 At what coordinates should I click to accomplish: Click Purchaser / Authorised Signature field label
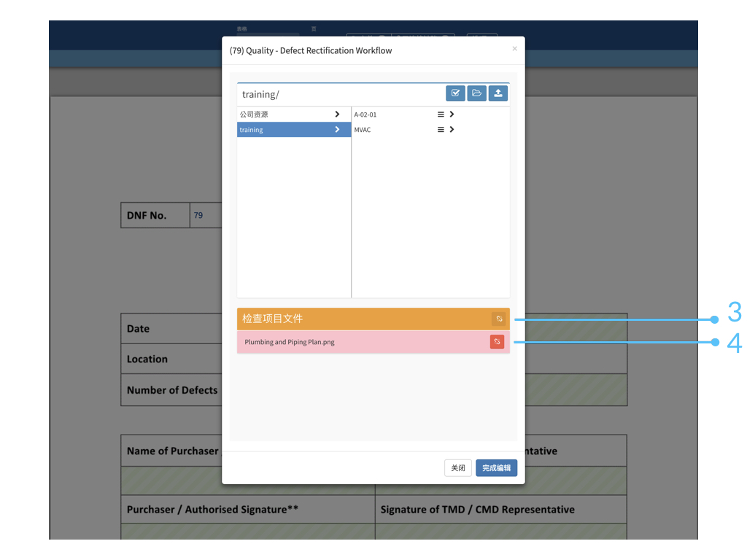click(212, 510)
